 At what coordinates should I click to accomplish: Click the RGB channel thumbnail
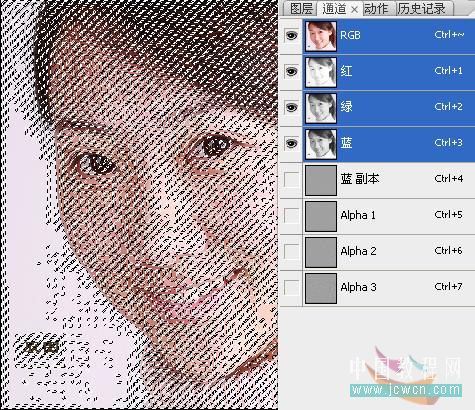(321, 36)
